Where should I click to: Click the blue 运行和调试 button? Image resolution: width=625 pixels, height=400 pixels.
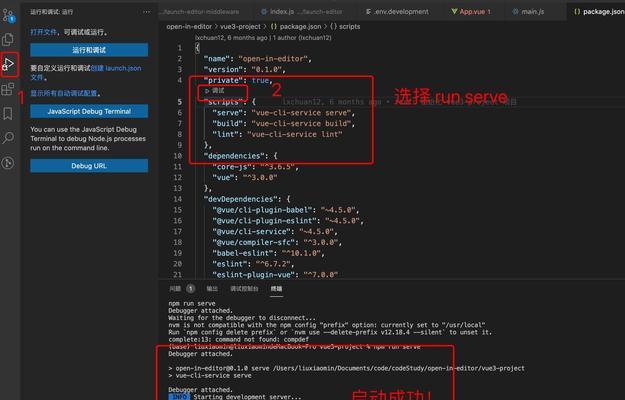89,50
